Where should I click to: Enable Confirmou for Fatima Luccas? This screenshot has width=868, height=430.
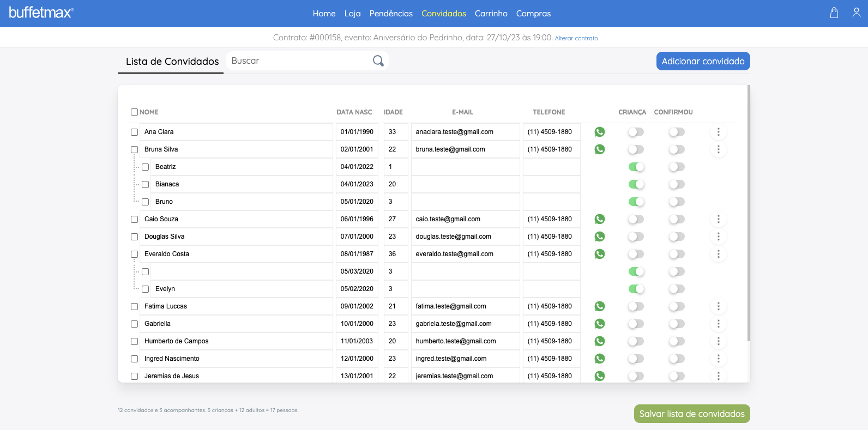pos(677,306)
